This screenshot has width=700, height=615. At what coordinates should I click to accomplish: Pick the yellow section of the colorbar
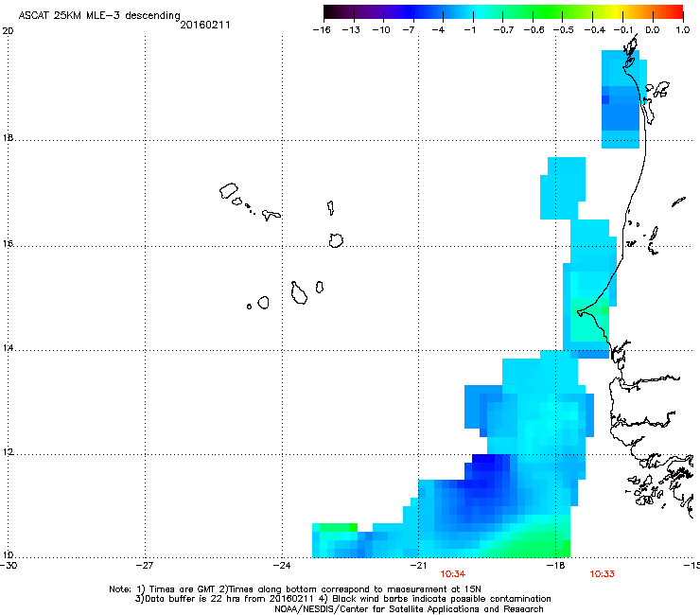tap(616, 12)
